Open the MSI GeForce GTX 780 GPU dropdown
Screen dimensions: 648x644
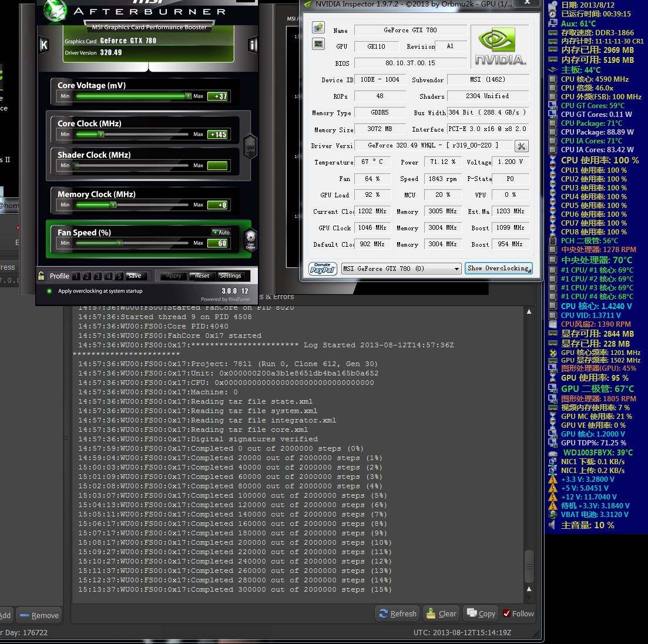click(x=401, y=269)
